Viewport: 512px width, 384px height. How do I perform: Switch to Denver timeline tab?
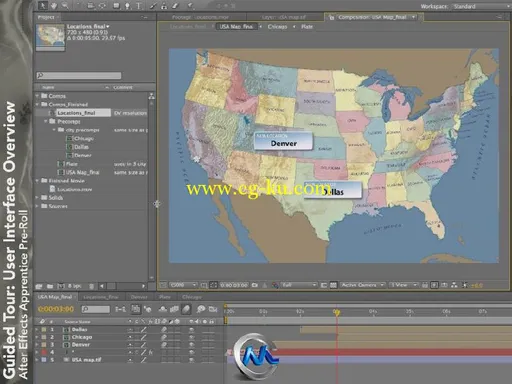click(139, 297)
